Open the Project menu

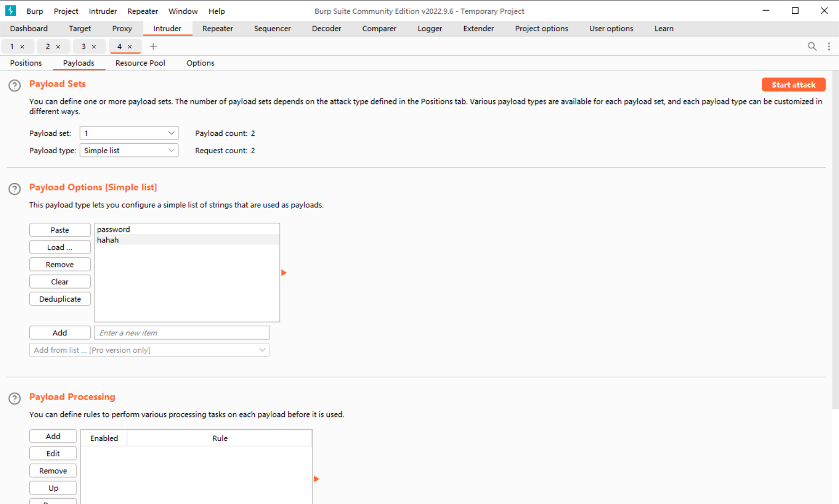pyautogui.click(x=66, y=11)
